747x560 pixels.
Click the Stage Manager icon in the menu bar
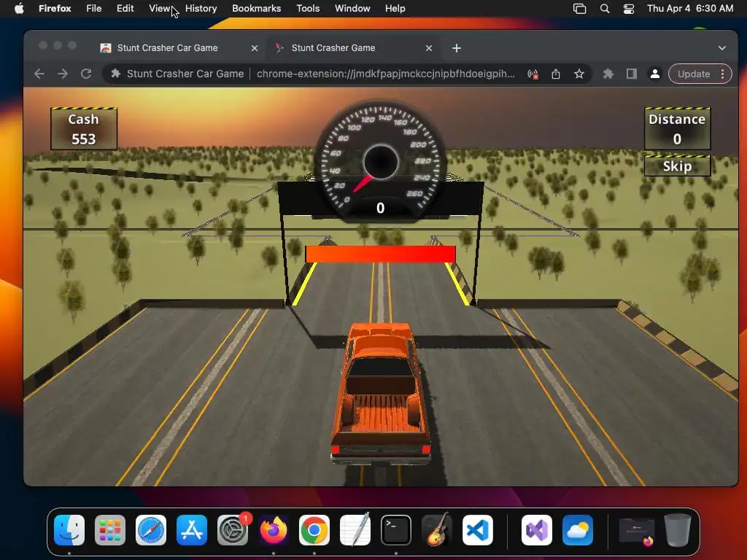click(579, 9)
